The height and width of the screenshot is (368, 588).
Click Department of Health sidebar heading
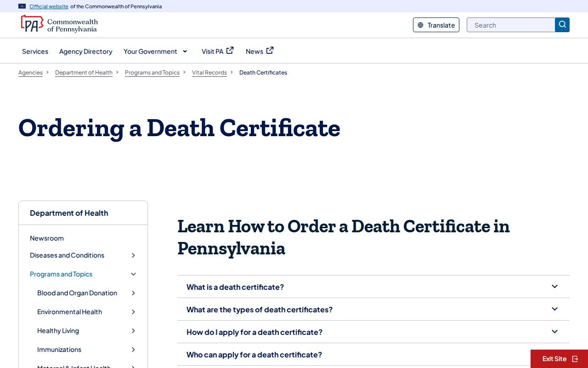tap(69, 213)
